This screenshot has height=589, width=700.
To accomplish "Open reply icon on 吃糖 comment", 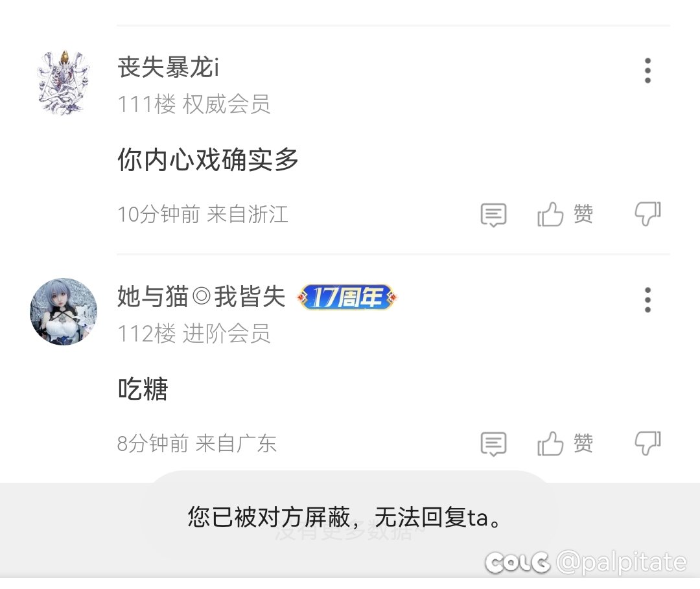I will [x=493, y=444].
